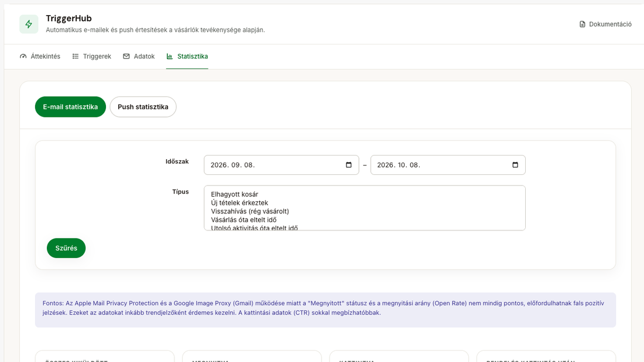Click the Fontos privacy notice text
The image size is (644, 362).
click(323, 308)
